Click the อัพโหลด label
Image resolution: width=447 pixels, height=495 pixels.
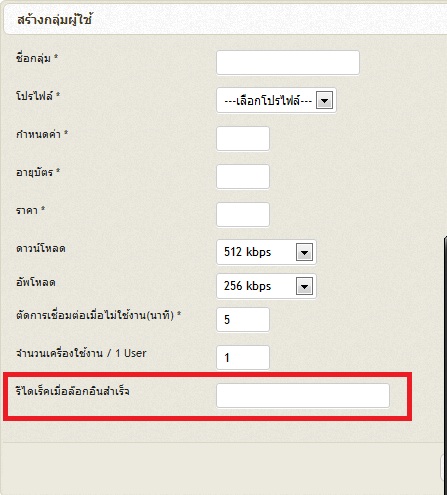[36, 282]
